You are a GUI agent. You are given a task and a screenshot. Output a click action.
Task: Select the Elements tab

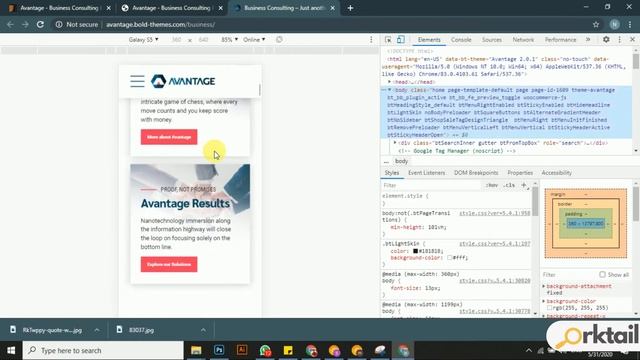(x=429, y=40)
